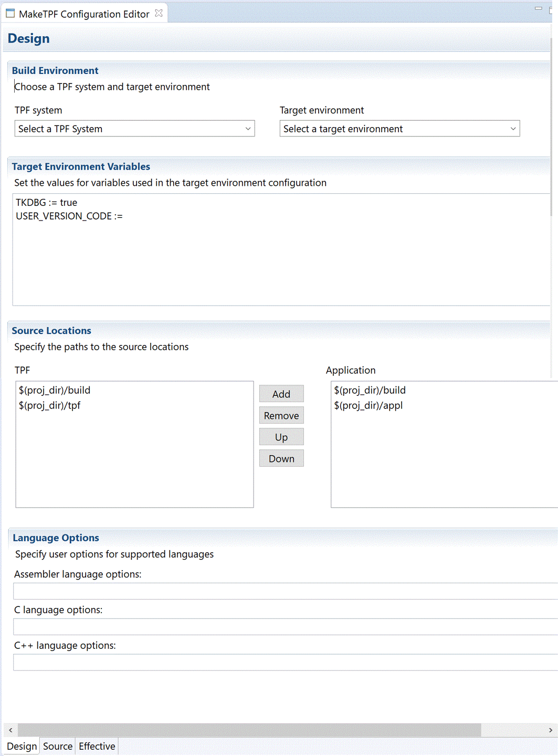
Task: Click the horizontal scrollbar right arrow
Action: 550,730
